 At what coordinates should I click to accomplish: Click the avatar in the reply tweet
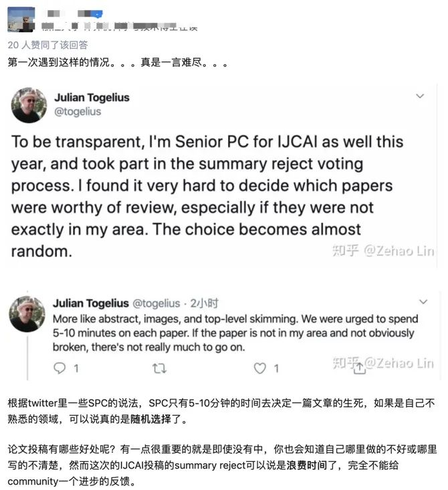click(27, 313)
